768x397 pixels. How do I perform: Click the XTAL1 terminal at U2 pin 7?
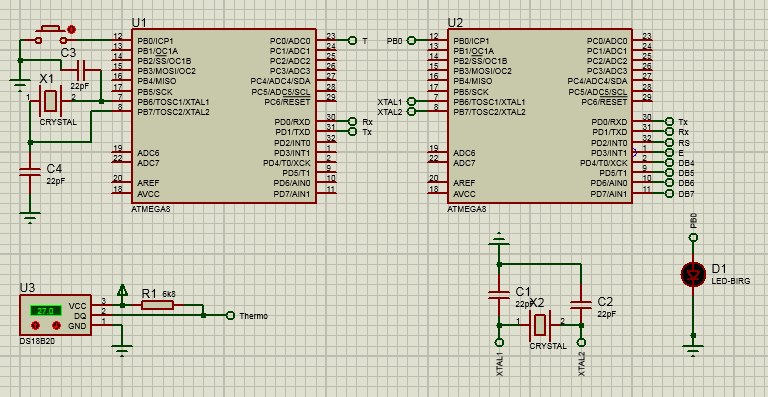click(411, 101)
